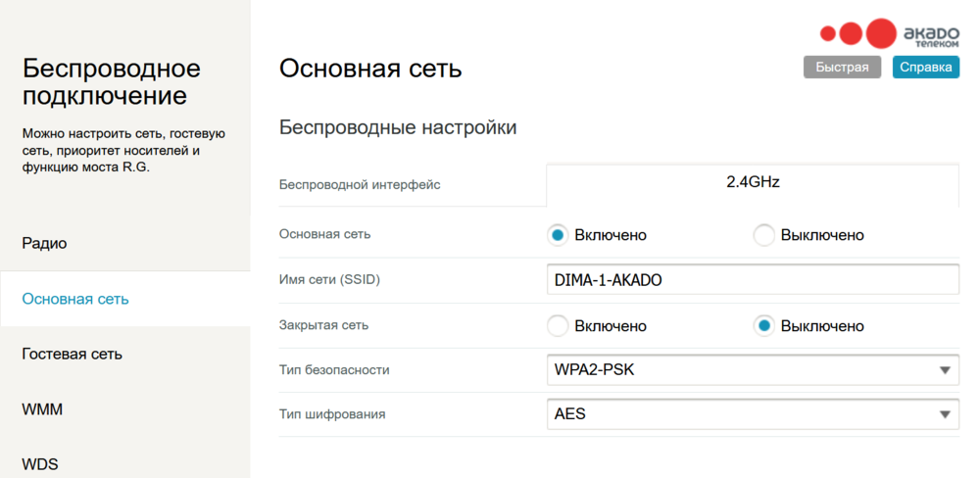Open the Радио sidebar section
The width and height of the screenshot is (980, 478).
(44, 243)
